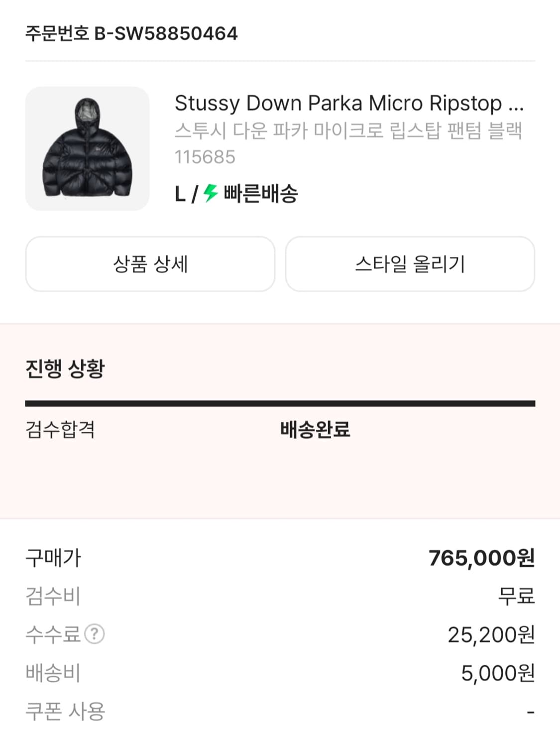Tap the 25,200원 fee amount
The width and height of the screenshot is (560, 739).
(x=491, y=634)
